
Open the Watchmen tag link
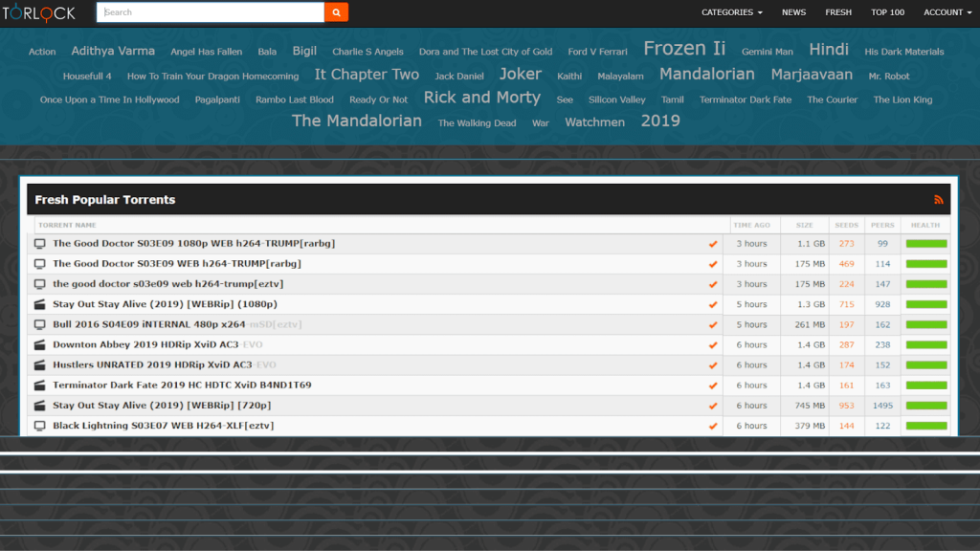(x=594, y=122)
